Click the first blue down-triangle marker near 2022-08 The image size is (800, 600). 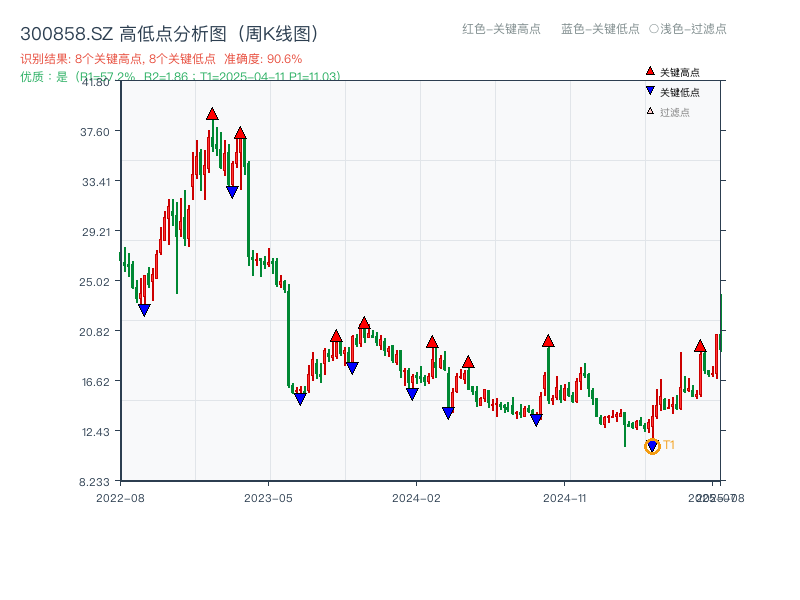click(143, 310)
